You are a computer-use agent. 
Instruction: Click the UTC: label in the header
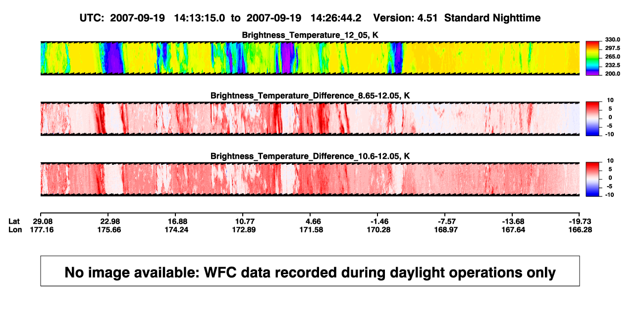tap(92, 18)
